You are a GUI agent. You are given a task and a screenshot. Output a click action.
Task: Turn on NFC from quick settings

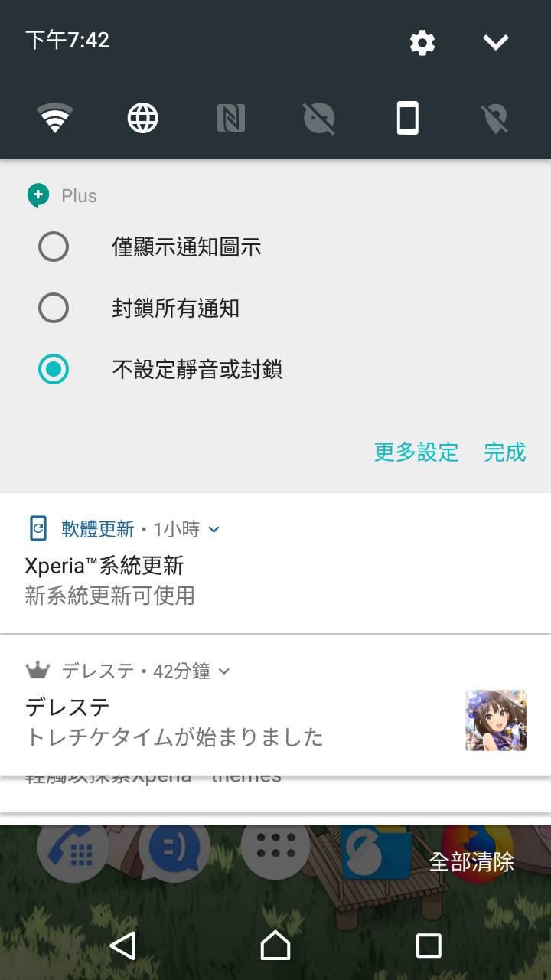point(231,119)
